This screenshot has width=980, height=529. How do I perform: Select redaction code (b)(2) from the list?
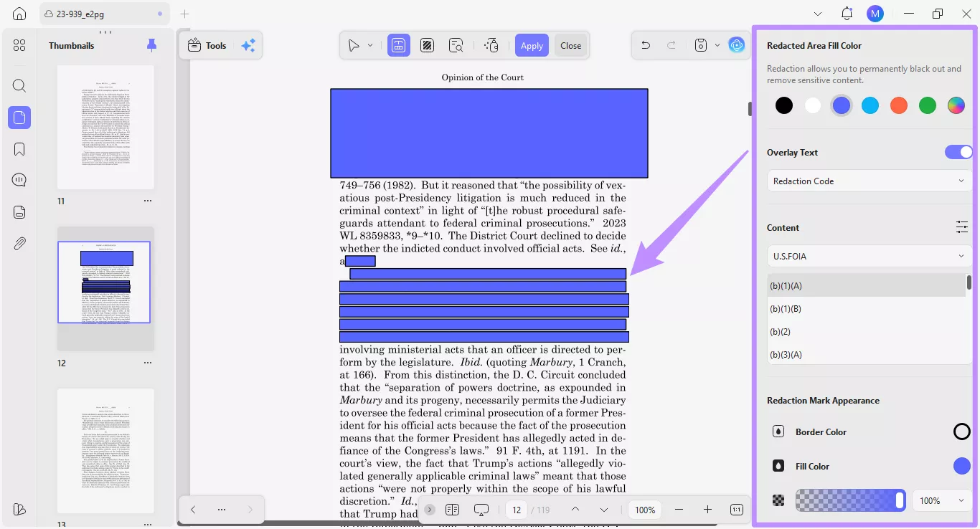(781, 331)
